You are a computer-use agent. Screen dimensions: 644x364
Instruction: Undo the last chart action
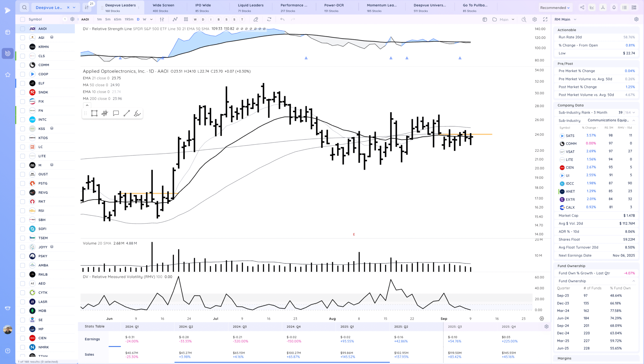[282, 19]
